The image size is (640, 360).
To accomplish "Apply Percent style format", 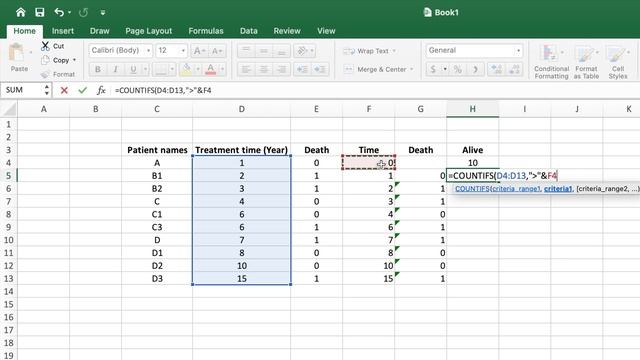I will [x=458, y=69].
